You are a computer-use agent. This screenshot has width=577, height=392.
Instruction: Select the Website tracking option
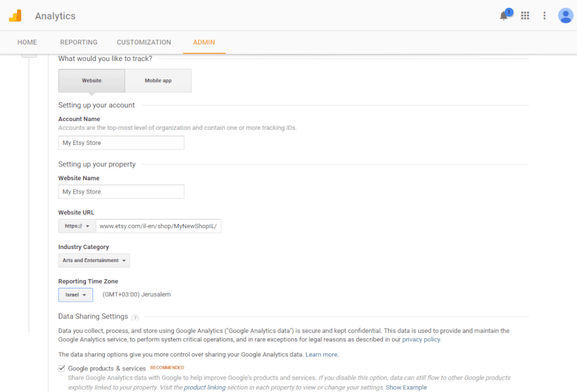coord(92,81)
